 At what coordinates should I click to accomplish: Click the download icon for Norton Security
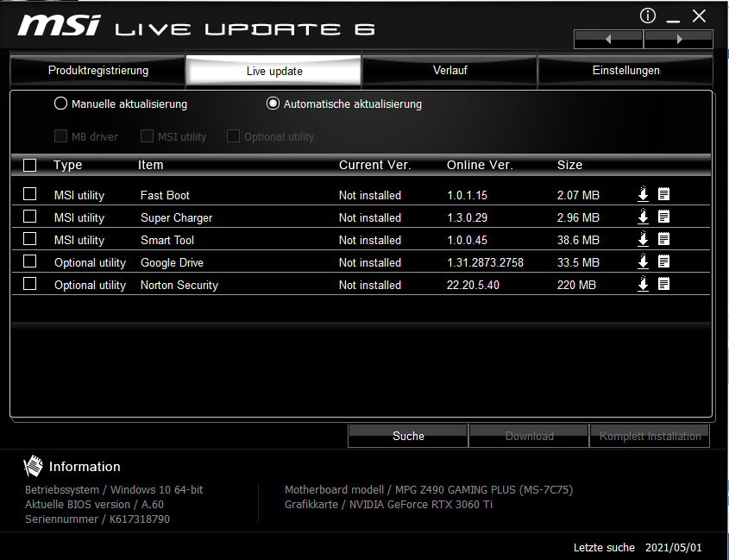[643, 284]
